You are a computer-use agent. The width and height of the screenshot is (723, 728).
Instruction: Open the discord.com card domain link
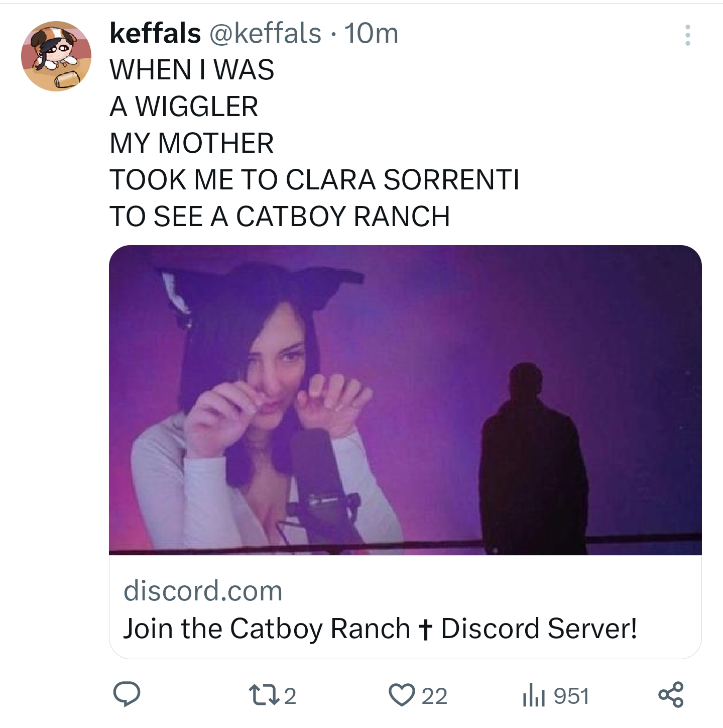click(203, 590)
